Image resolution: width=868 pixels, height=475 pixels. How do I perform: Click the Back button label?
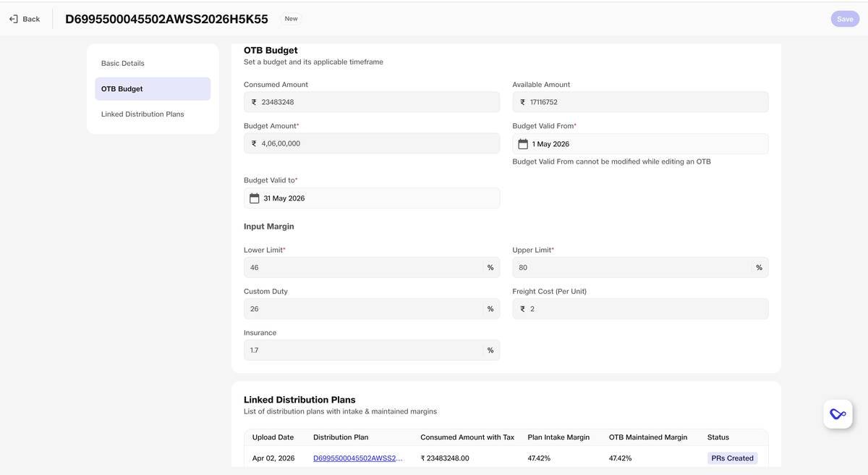tap(31, 19)
